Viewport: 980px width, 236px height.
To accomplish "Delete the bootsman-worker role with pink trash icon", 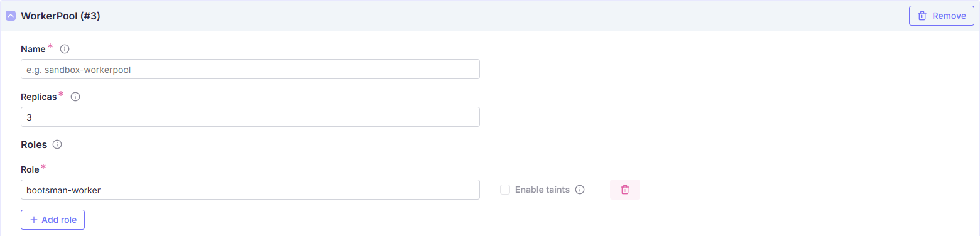I will click(625, 190).
